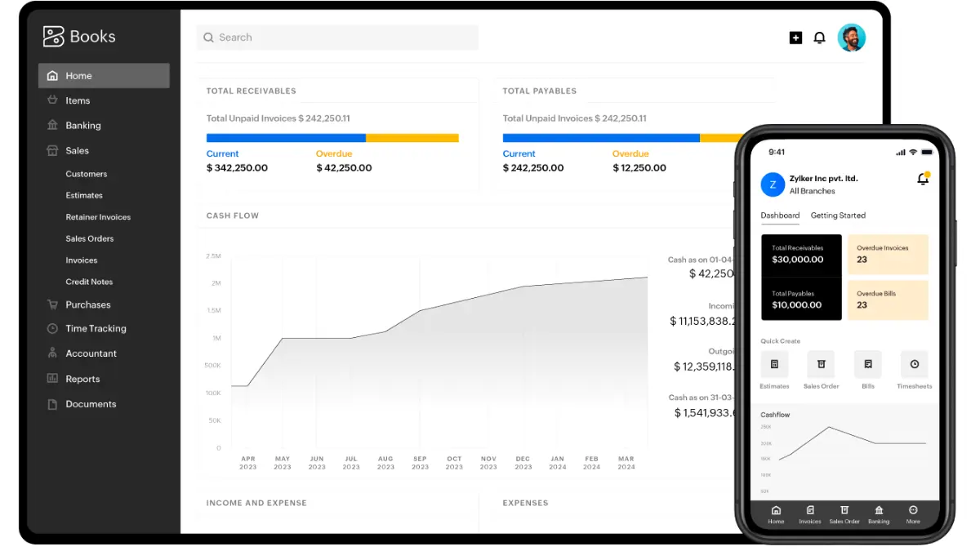This screenshot has width=980, height=551.
Task: Tap the Timesheets quick create icon on phone
Action: pyautogui.click(x=914, y=364)
